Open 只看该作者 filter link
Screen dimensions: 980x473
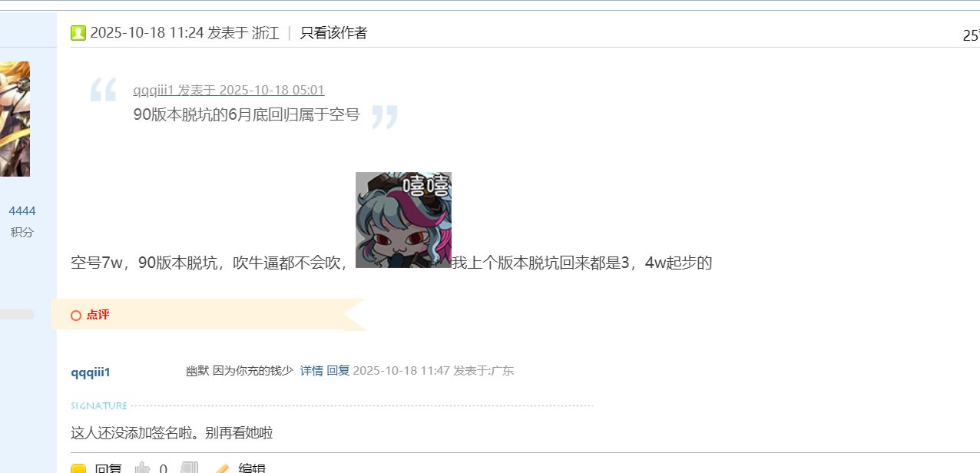[x=333, y=33]
